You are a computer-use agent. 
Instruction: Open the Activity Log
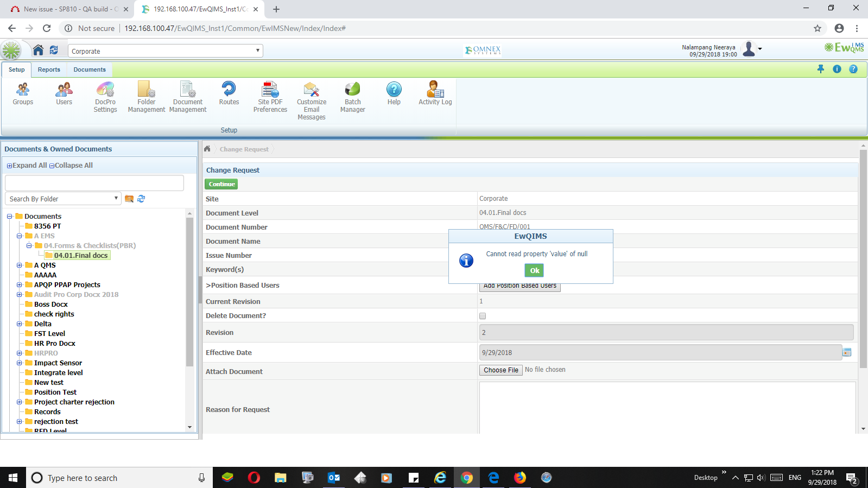pyautogui.click(x=435, y=93)
